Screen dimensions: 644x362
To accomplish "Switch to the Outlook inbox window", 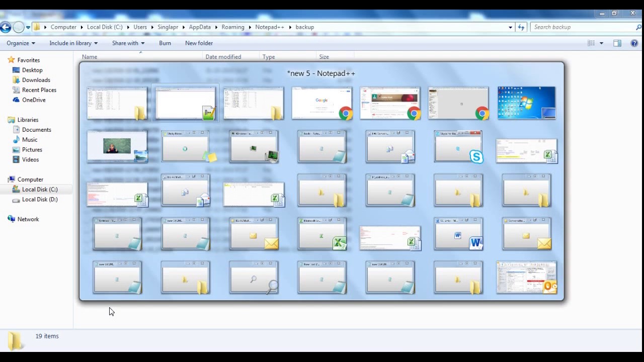I will (x=526, y=277).
